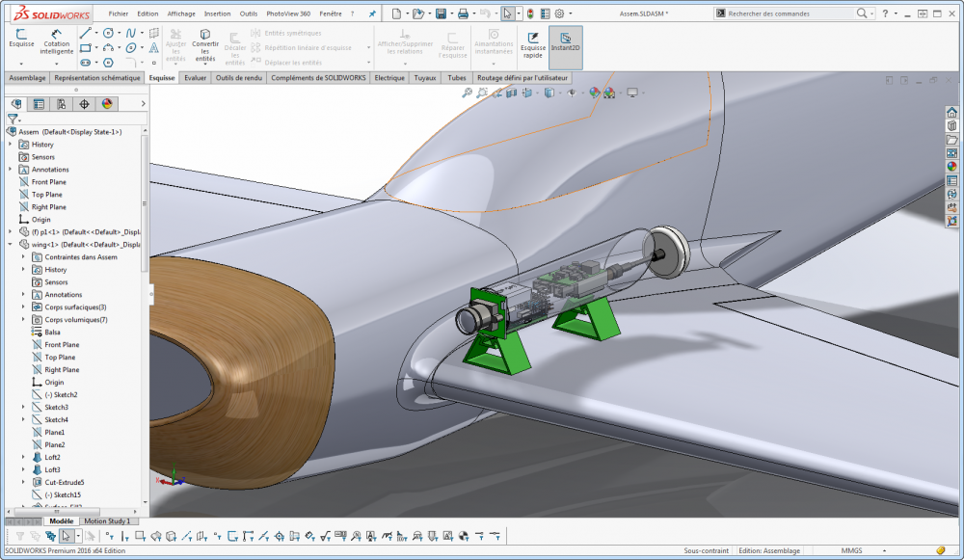Open the MMGS unit system selector

[x=851, y=550]
